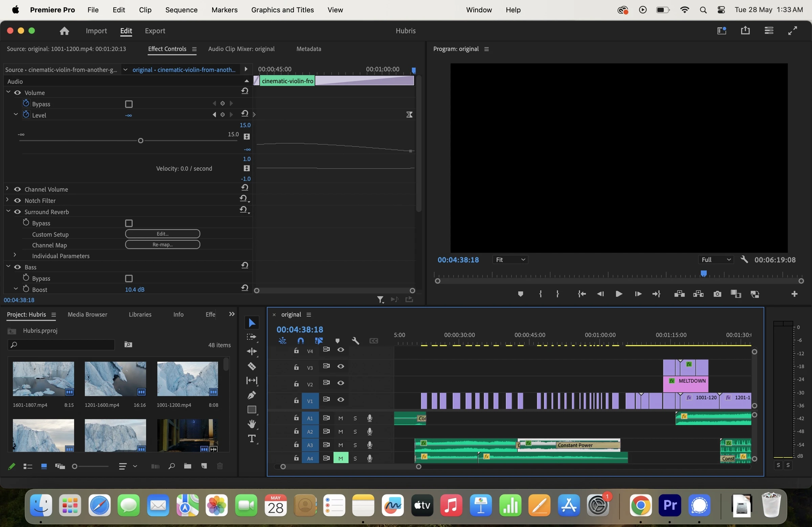Adjust the Volume Level slider handle

[x=140, y=141]
